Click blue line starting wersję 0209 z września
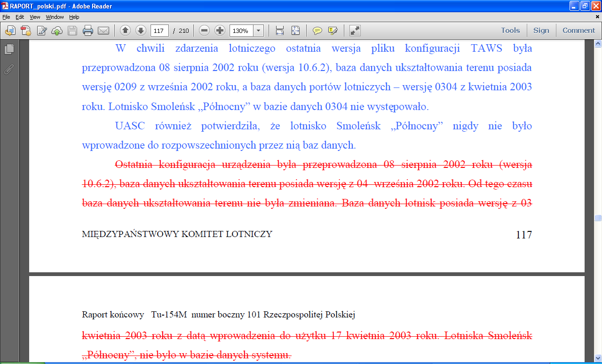This screenshot has height=364, width=602. (x=307, y=87)
